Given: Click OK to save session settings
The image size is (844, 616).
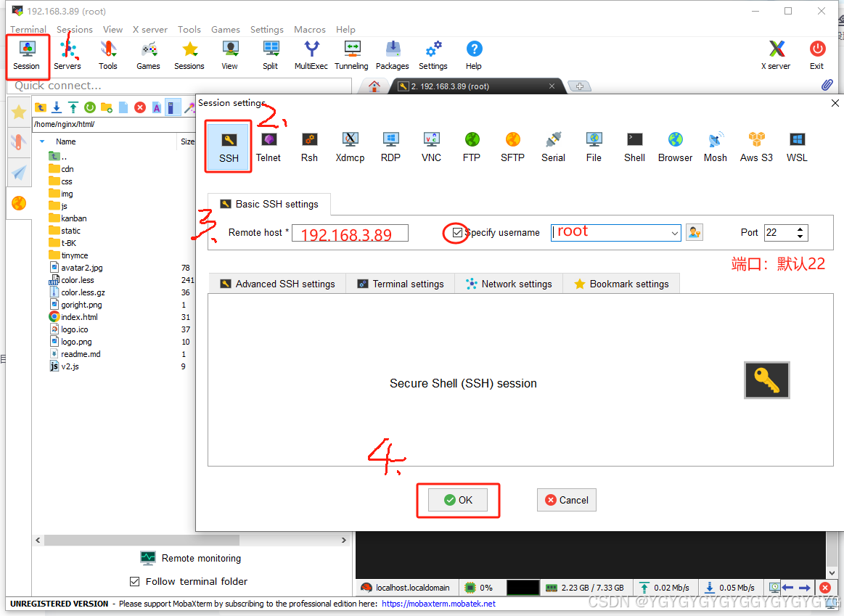Looking at the screenshot, I should coord(458,500).
